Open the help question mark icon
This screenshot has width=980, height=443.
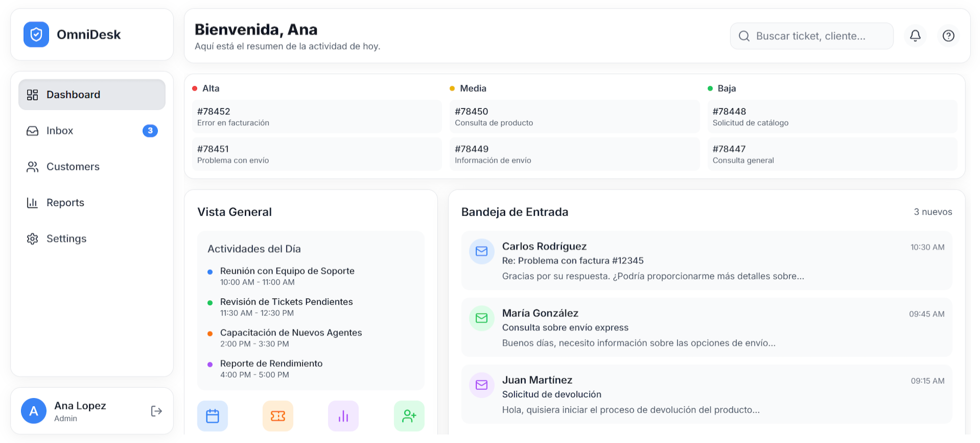pos(948,36)
